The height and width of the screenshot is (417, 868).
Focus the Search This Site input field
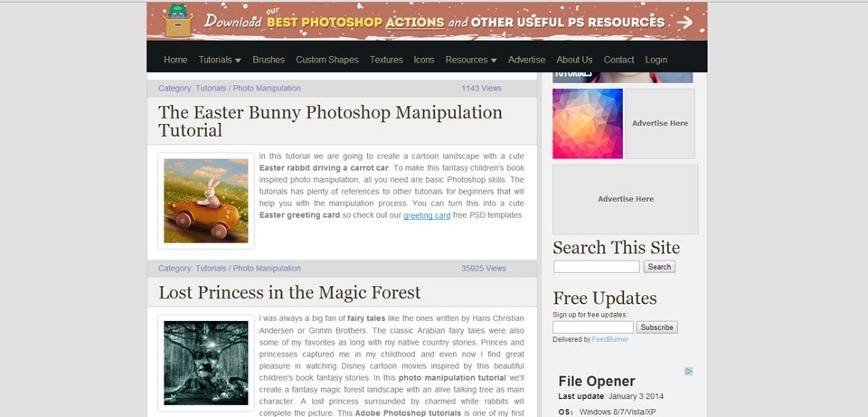[597, 266]
